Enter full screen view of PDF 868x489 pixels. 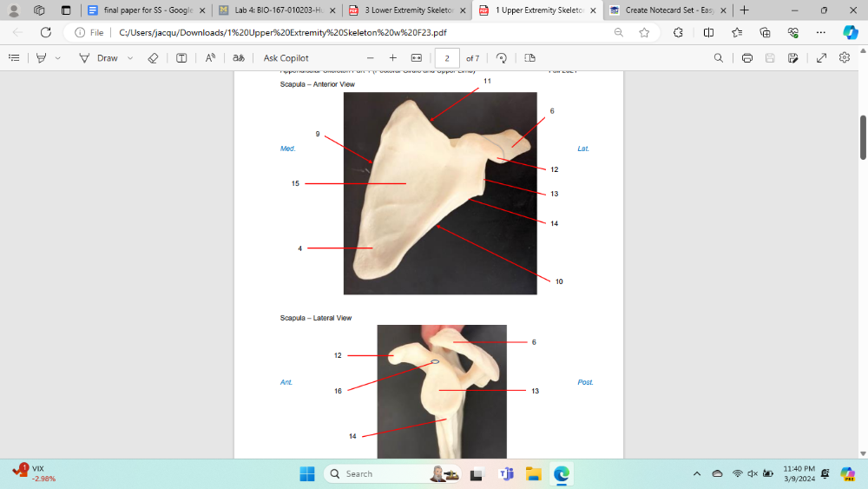[x=821, y=58]
